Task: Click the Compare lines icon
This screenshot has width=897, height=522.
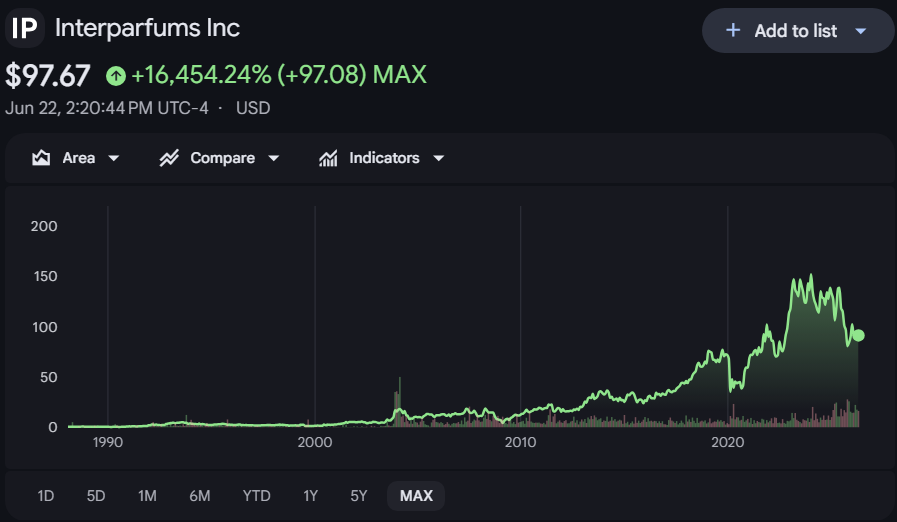Action: point(169,158)
